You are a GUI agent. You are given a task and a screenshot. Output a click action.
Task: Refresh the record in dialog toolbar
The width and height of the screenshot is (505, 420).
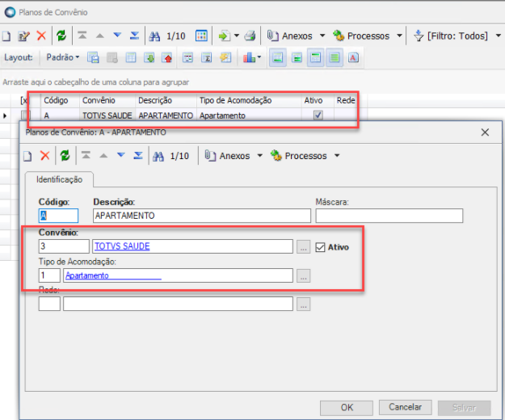65,156
